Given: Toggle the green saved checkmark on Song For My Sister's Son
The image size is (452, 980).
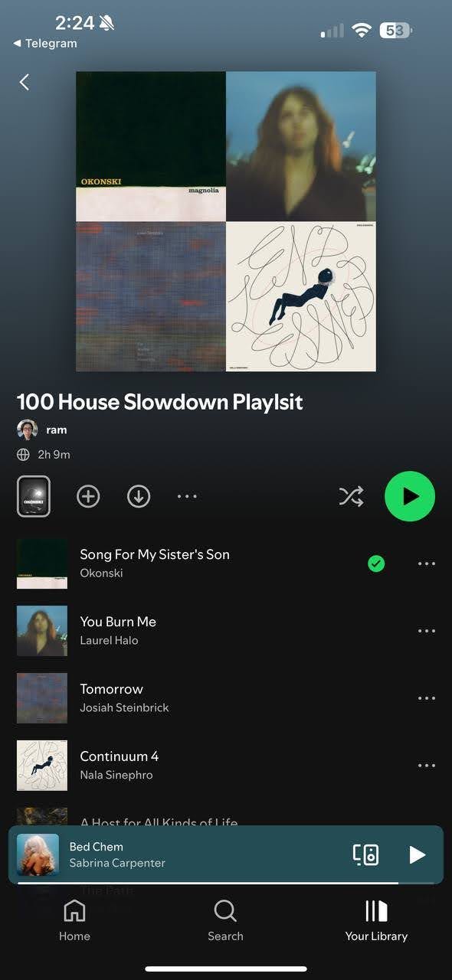Looking at the screenshot, I should [x=376, y=563].
